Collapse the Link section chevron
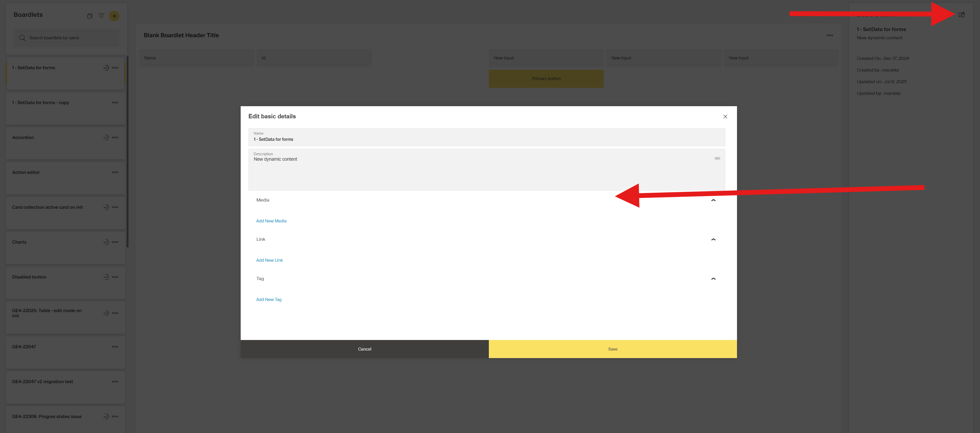Viewport: 980px width, 433px height. click(713, 239)
